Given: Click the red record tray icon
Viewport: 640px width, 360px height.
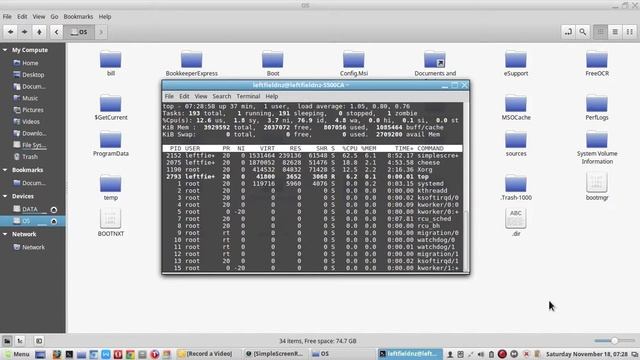Looking at the screenshot, I should pyautogui.click(x=502, y=354).
